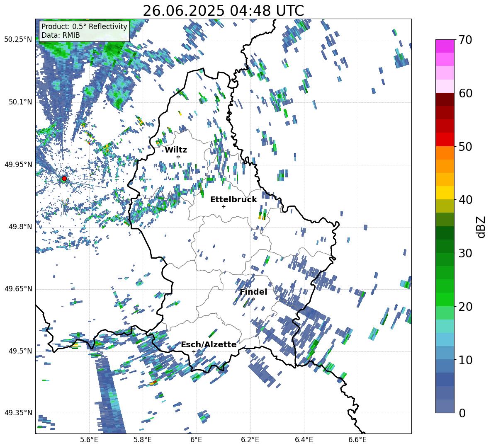Click the dark maroon colorbar segment below 60
Image resolution: width=491 pixels, height=448 pixels.
pyautogui.click(x=445, y=100)
